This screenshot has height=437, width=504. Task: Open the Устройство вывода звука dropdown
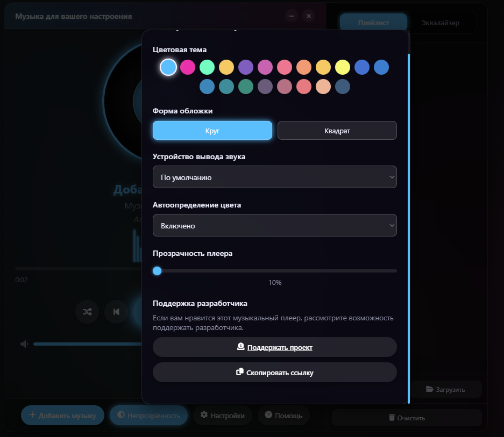(274, 177)
